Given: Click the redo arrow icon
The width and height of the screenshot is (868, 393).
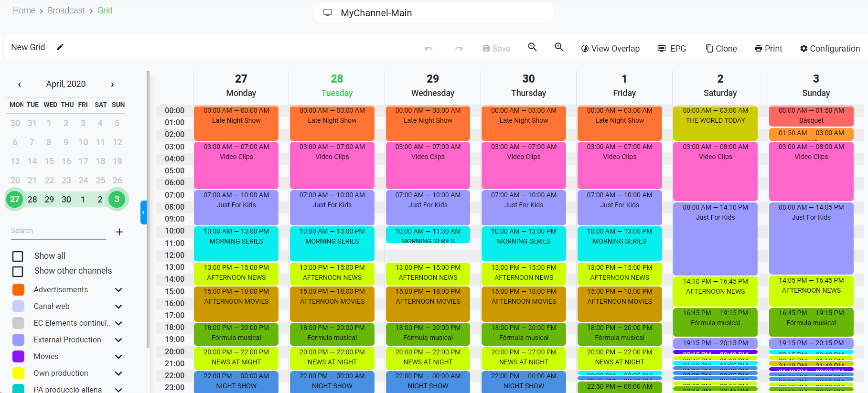Looking at the screenshot, I should point(459,49).
